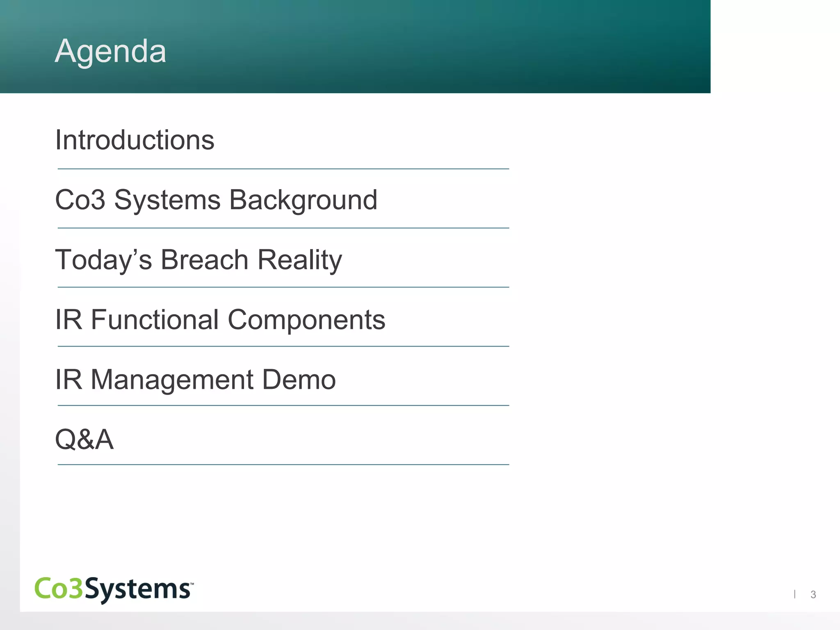Select the IR Management Demo agenda item
Viewport: 840px width, 630px height.
tap(196, 380)
